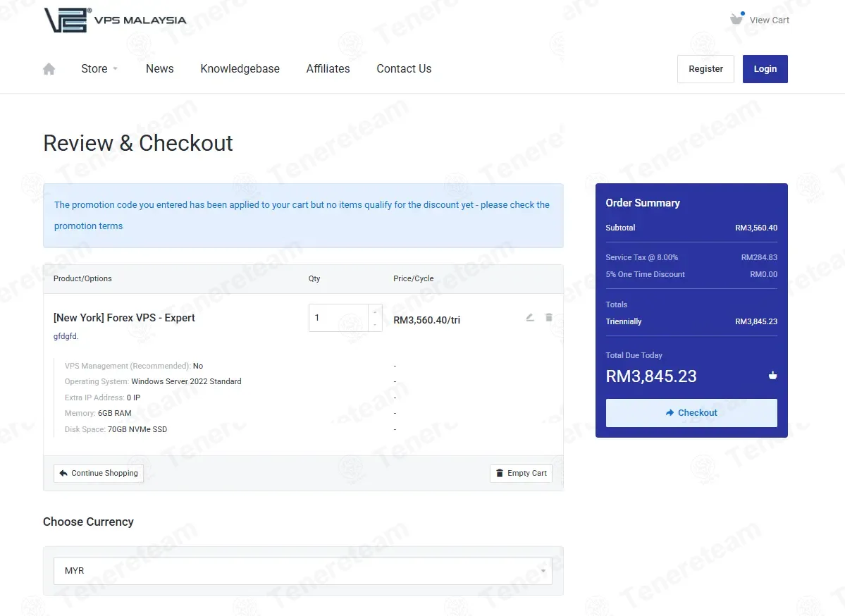The width and height of the screenshot is (845, 616).
Task: Click Continue Shopping button
Action: pos(99,473)
